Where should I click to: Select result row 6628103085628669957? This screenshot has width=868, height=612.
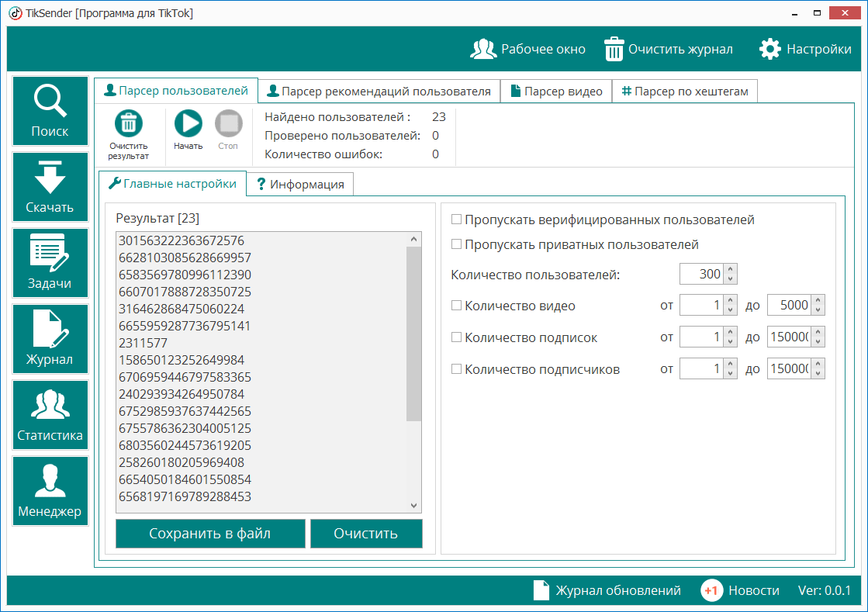point(185,258)
